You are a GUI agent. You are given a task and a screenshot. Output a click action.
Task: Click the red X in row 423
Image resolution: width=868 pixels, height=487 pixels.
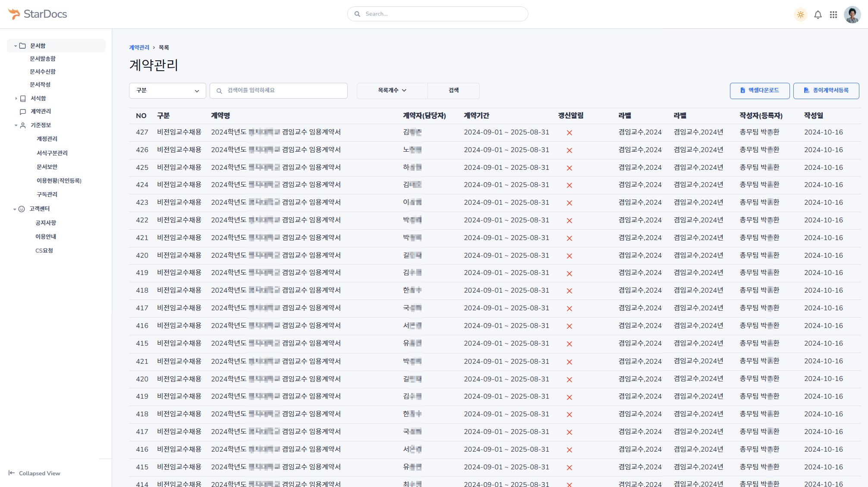click(569, 203)
